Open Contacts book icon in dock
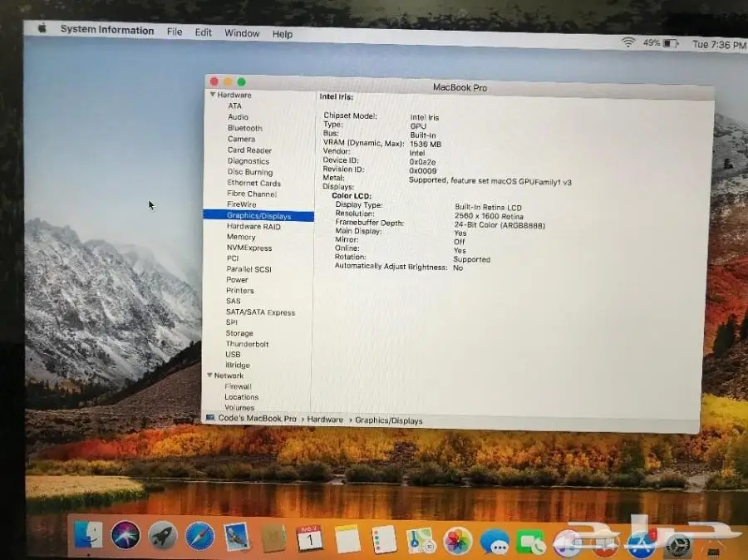This screenshot has height=560, width=748. point(273,538)
